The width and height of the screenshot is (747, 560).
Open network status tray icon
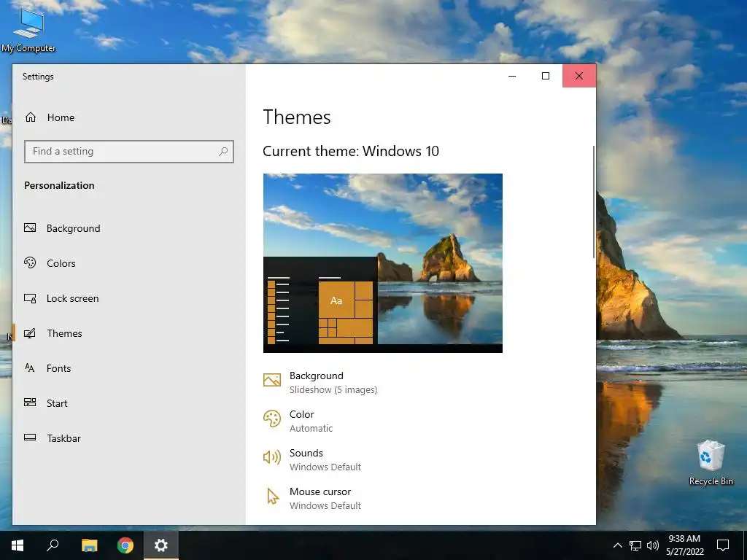635,545
